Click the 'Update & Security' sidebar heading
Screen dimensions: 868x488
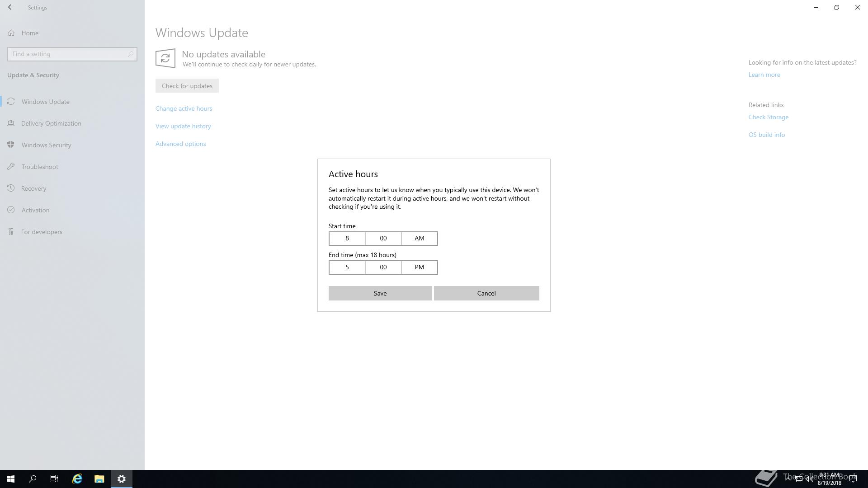coord(33,75)
